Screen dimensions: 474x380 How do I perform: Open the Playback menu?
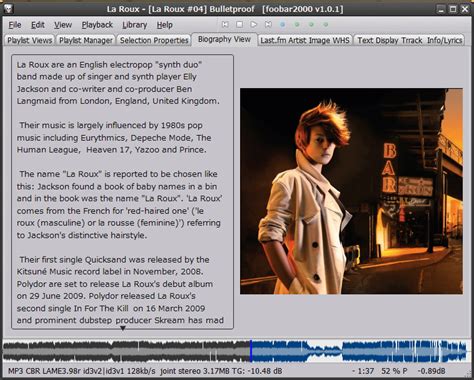97,25
